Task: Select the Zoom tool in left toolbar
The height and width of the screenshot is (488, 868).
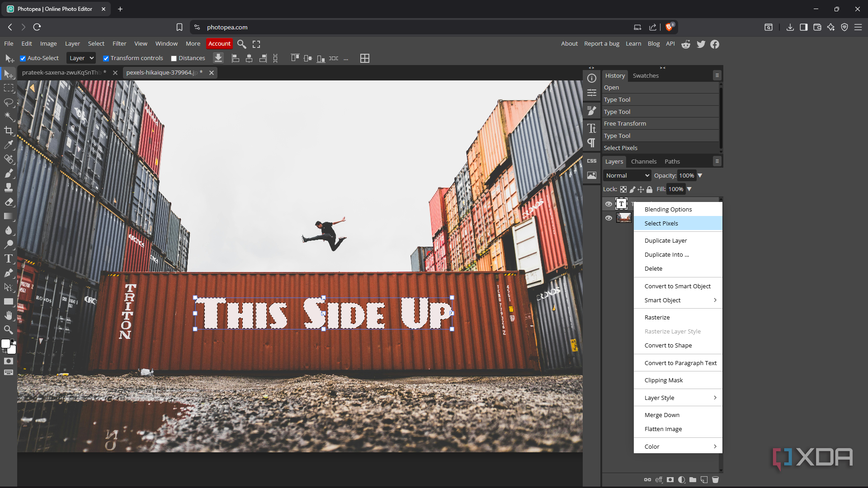Action: tap(9, 330)
